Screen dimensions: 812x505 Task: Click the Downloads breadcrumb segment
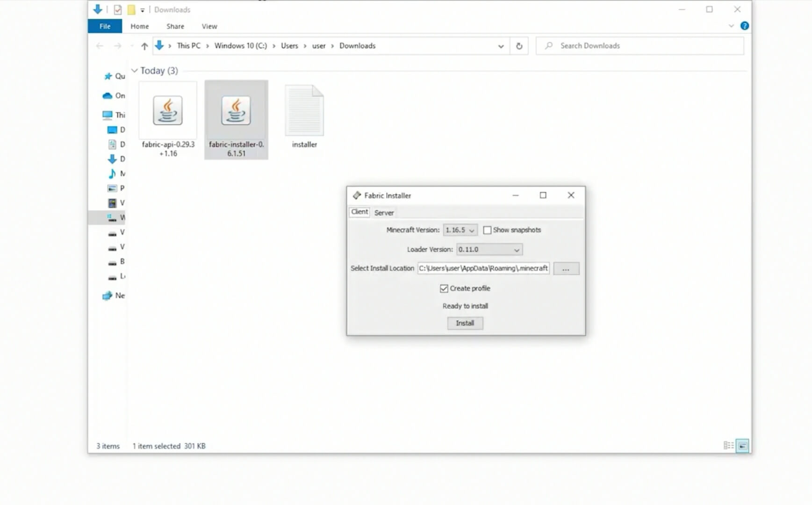click(x=357, y=46)
